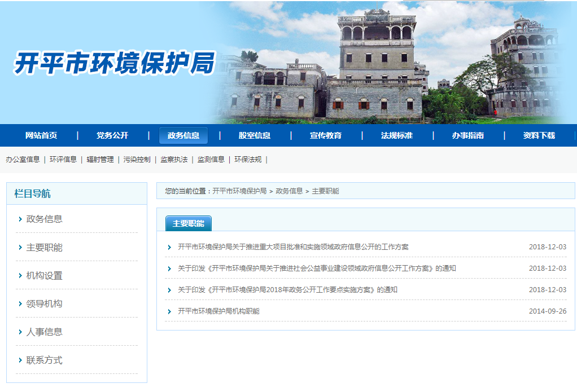
Task: Open 领导机构 in the sidebar
Action: (x=44, y=303)
